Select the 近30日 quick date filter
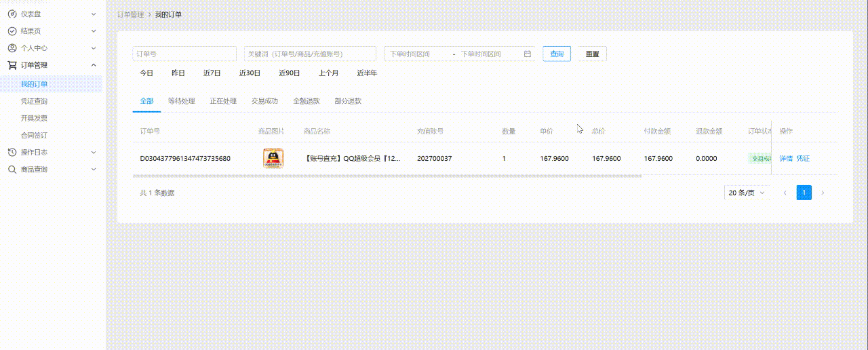This screenshot has width=868, height=350. pyautogui.click(x=250, y=73)
